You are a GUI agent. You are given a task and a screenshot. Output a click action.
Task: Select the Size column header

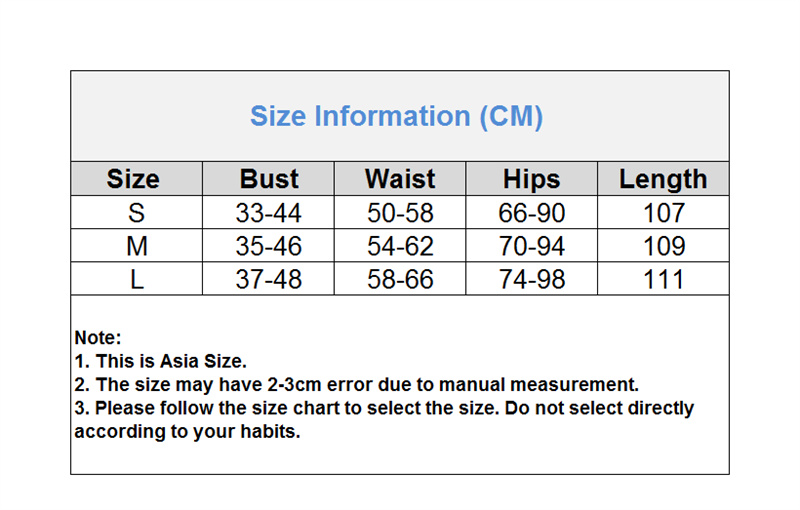[x=133, y=179]
